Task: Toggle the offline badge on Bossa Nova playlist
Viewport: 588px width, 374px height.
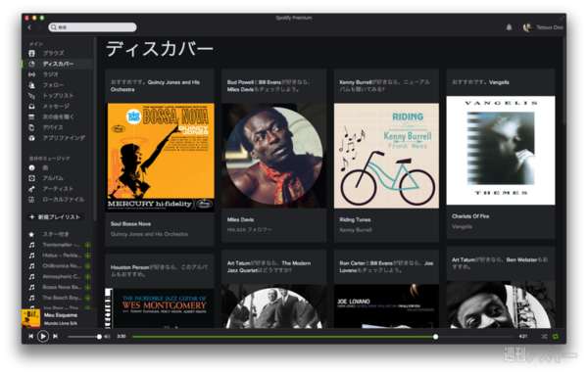Action: tap(88, 287)
